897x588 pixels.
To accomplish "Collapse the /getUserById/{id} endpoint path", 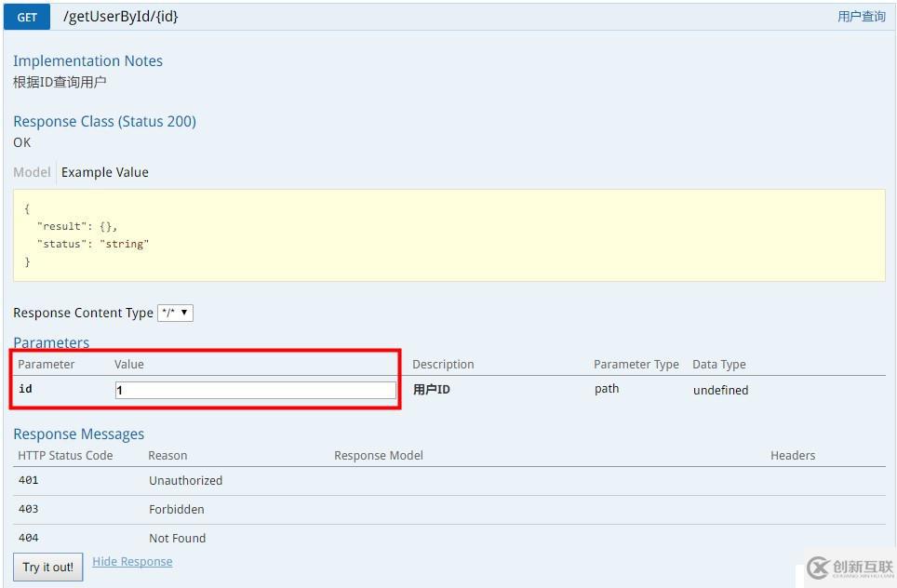I will pos(121,17).
